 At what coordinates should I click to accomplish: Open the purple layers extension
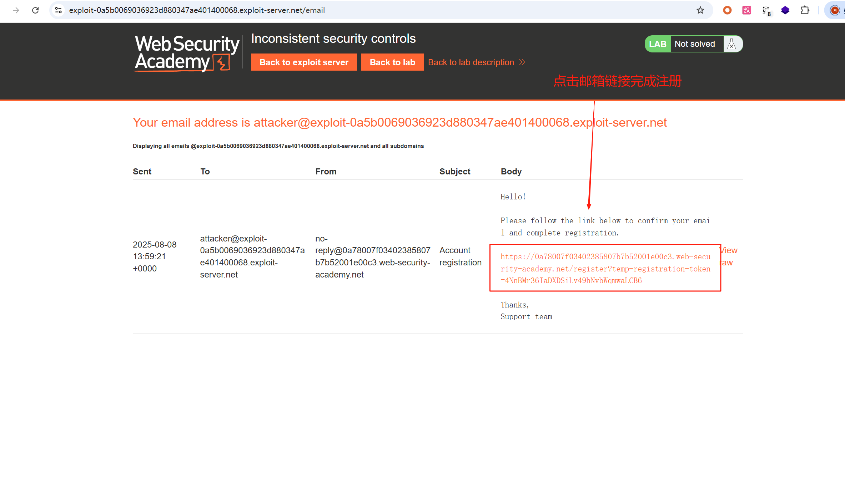pyautogui.click(x=785, y=10)
